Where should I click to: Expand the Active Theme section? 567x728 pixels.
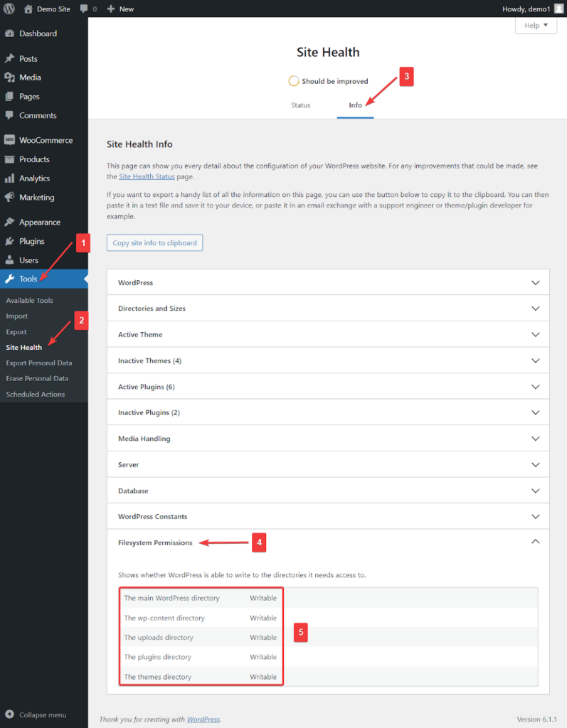(x=328, y=334)
